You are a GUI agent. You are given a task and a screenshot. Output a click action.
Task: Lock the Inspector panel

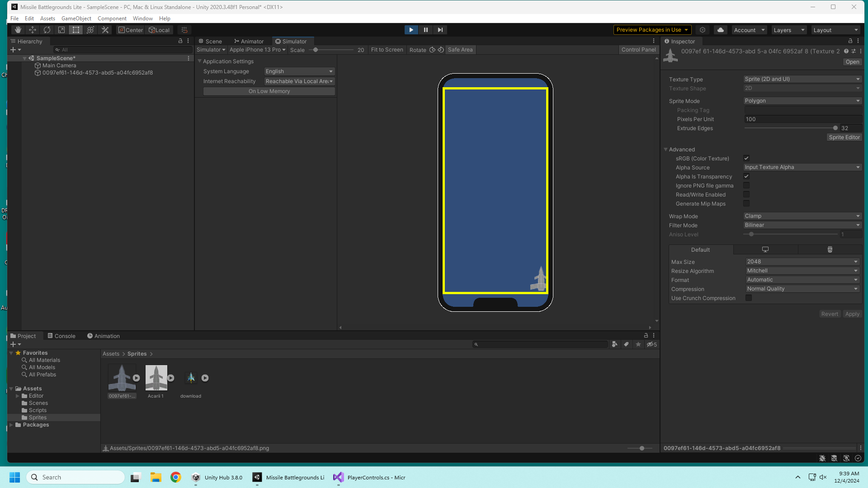[850, 41]
